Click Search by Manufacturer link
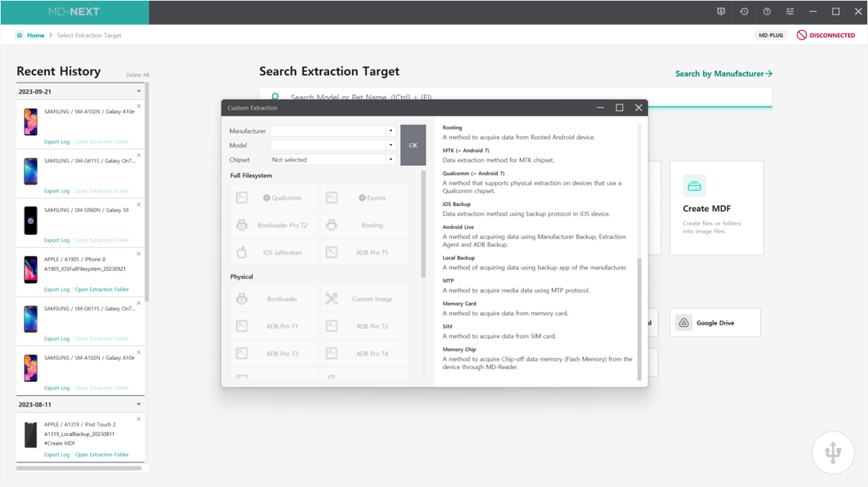 coord(723,73)
